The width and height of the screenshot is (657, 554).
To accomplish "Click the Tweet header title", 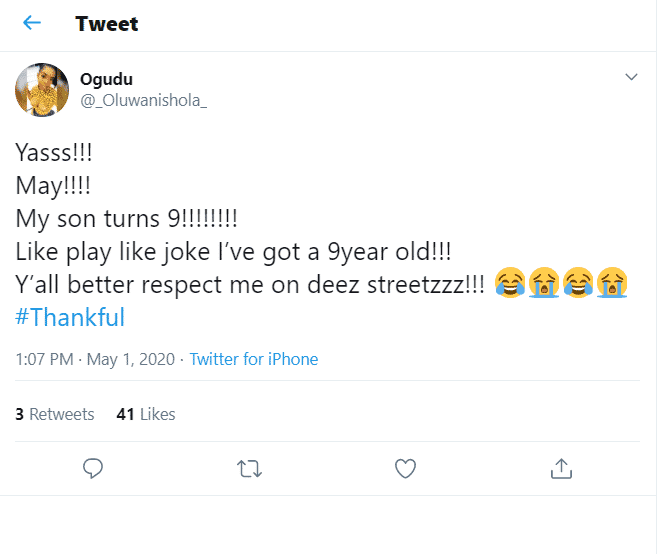I will point(106,23).
